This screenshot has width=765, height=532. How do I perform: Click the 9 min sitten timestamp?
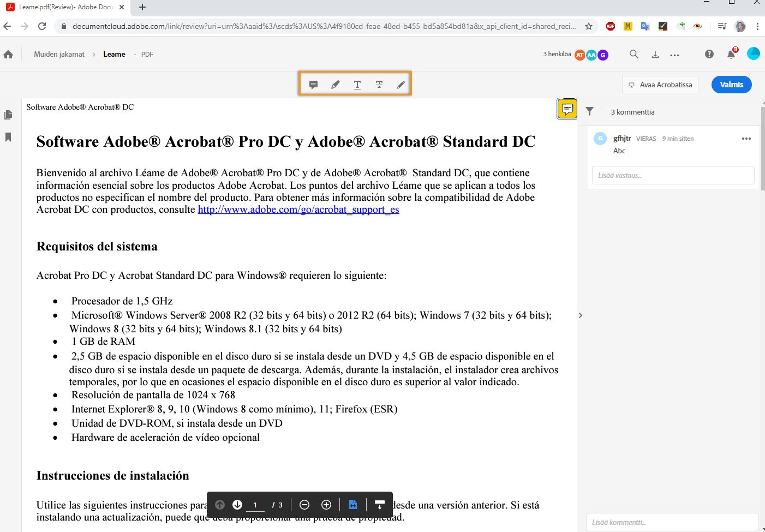[678, 139]
